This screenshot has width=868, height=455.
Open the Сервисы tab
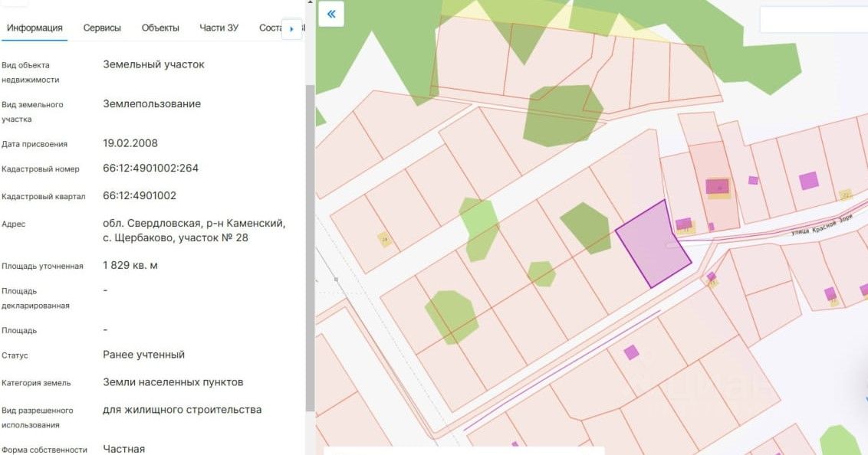coord(102,28)
